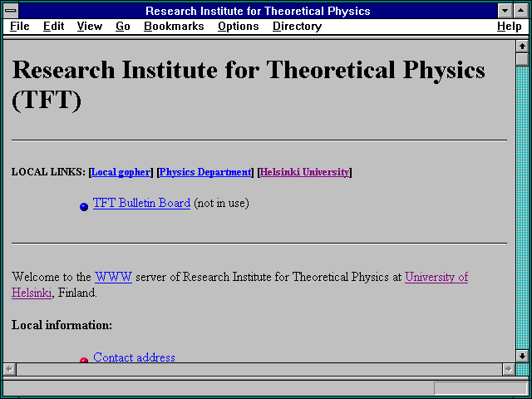
Task: Click the 'LOCAL LINKS:' label text
Action: point(48,172)
